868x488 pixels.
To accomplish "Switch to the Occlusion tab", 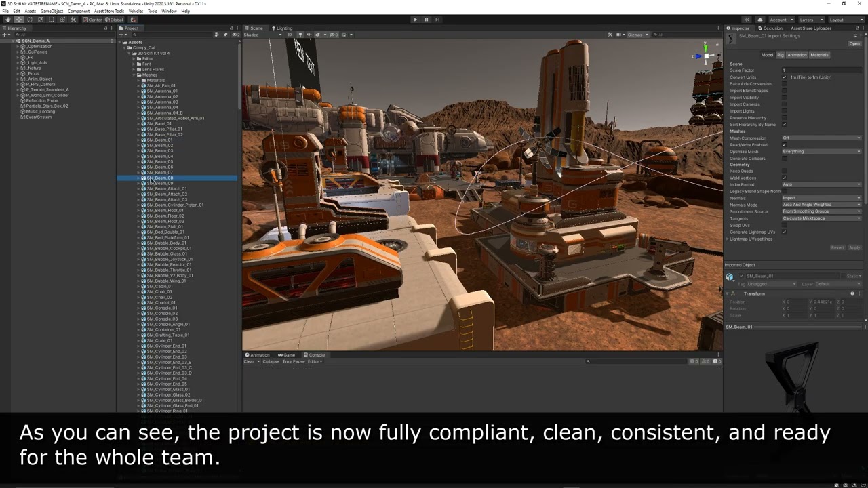I will pos(770,28).
